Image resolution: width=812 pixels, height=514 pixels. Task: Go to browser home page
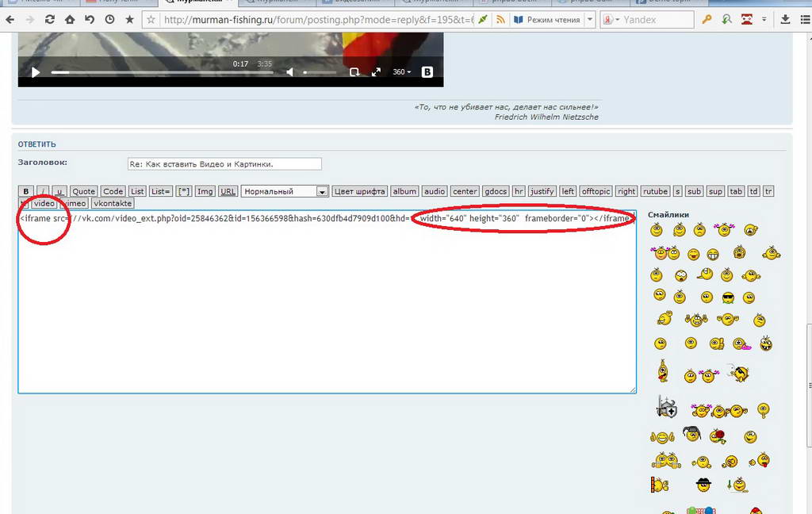(x=70, y=19)
